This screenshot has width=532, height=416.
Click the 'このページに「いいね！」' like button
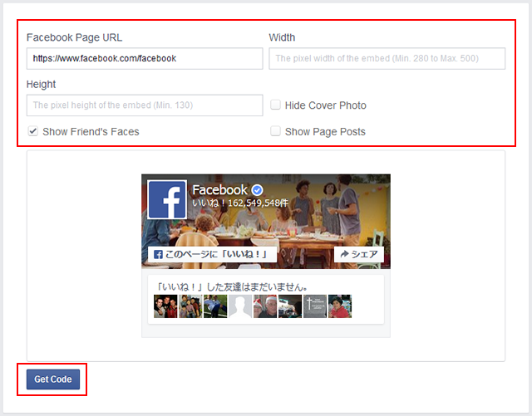(212, 254)
